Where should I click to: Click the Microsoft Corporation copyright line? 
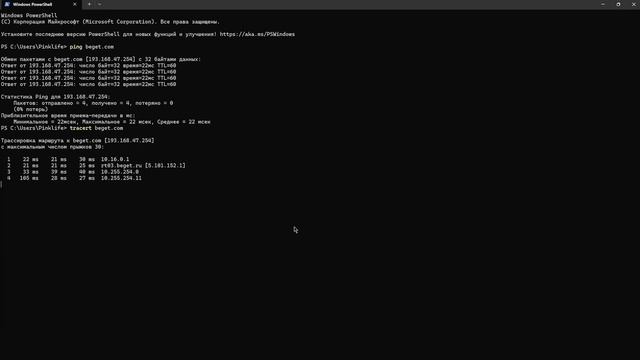point(110,22)
